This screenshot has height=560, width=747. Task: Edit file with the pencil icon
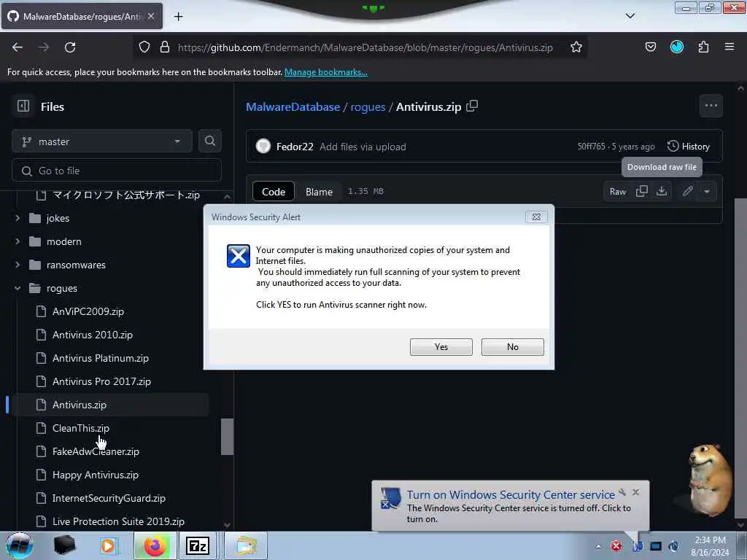point(687,192)
